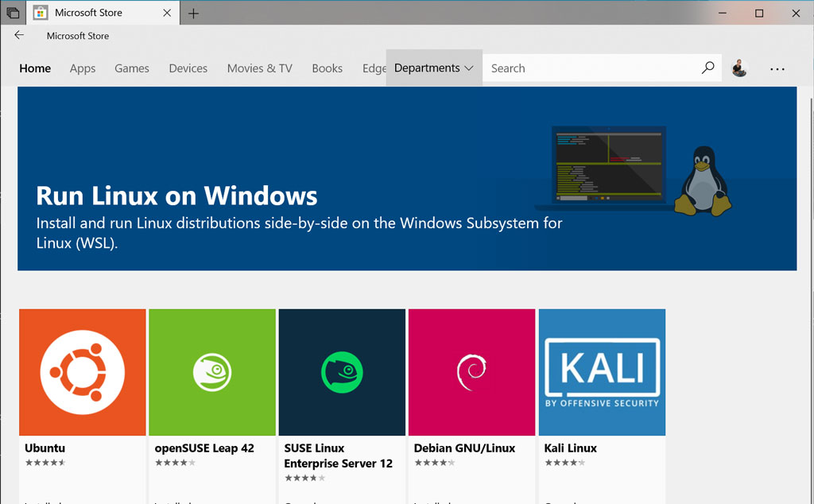Click the Debian star rating
The image size is (814, 504).
point(435,463)
